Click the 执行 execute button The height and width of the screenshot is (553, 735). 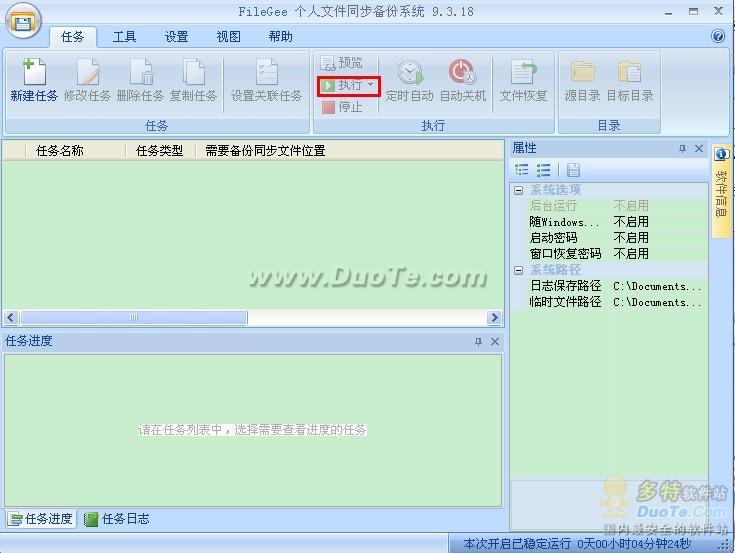point(343,85)
